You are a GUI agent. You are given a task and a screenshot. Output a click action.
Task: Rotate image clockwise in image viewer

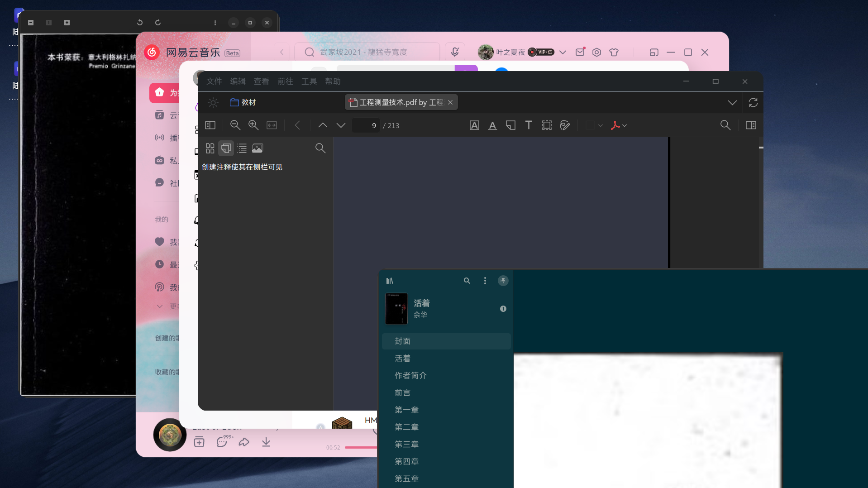click(x=158, y=23)
